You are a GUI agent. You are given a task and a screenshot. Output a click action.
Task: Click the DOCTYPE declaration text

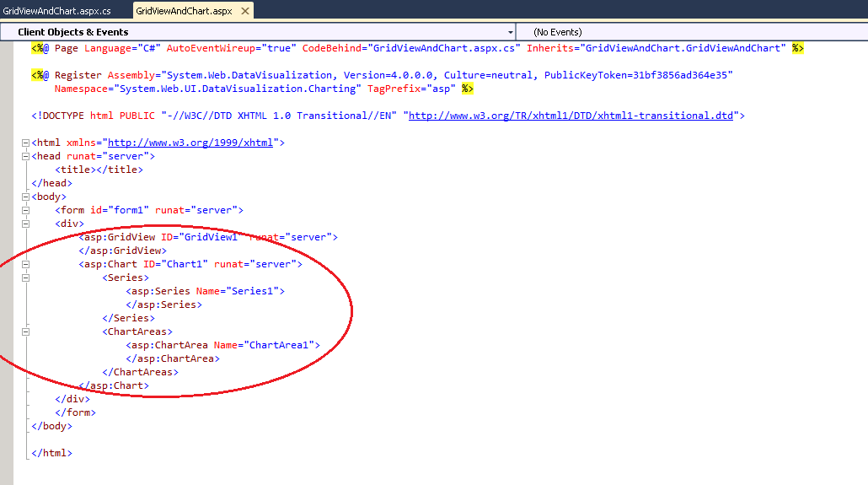388,116
